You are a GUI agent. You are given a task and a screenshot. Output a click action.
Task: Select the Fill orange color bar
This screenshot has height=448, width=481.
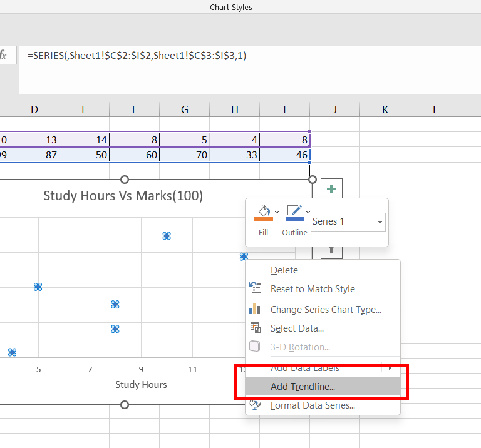[x=264, y=220]
